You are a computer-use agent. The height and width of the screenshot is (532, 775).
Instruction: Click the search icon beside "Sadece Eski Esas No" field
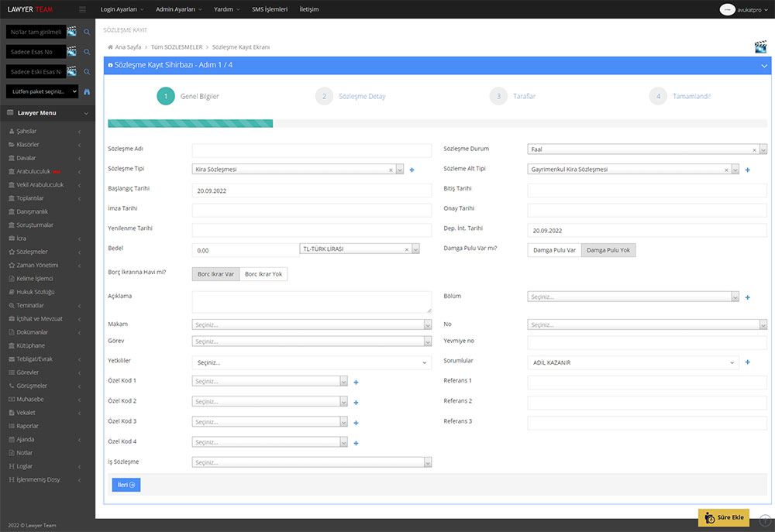[87, 71]
